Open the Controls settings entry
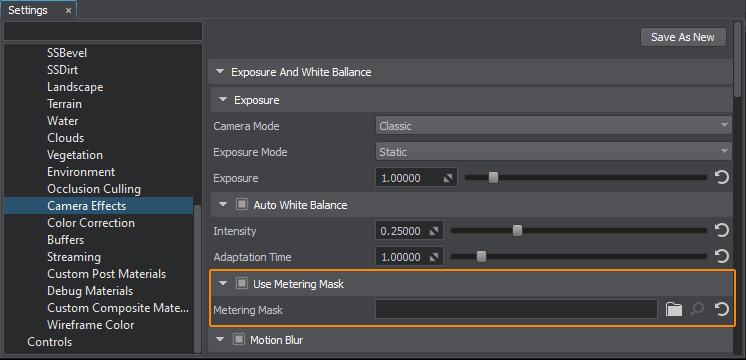The width and height of the screenshot is (746, 360). [x=49, y=341]
